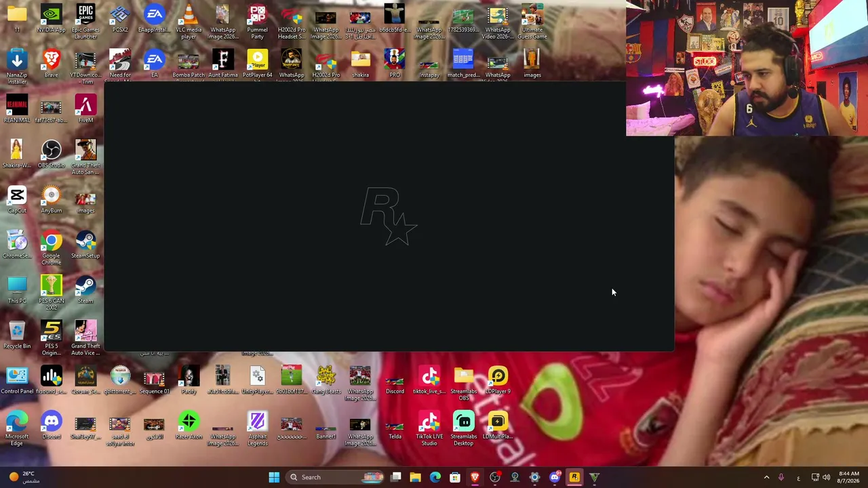Open the Control Panel desktop icon

(17, 380)
